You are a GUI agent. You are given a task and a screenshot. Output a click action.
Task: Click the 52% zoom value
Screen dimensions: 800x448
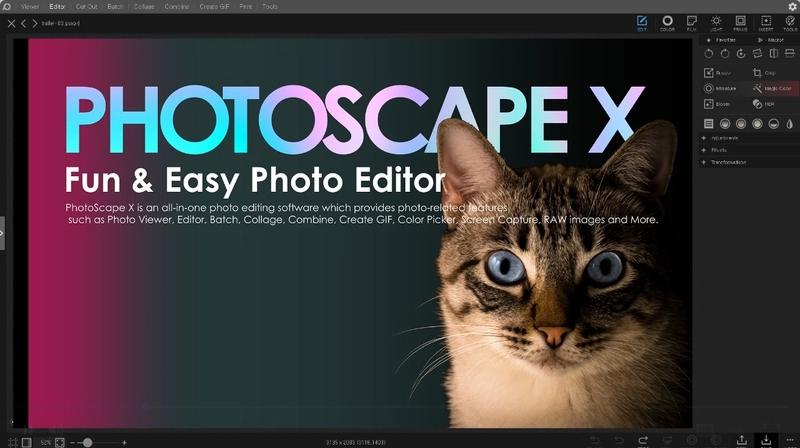click(x=45, y=443)
